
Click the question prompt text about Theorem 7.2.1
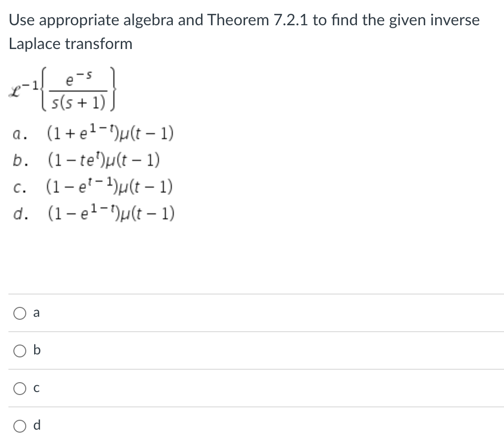(x=244, y=31)
